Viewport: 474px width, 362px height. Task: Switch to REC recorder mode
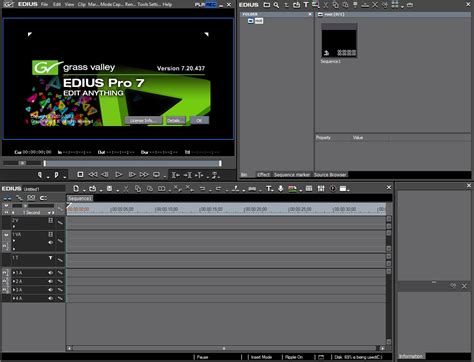pos(211,5)
